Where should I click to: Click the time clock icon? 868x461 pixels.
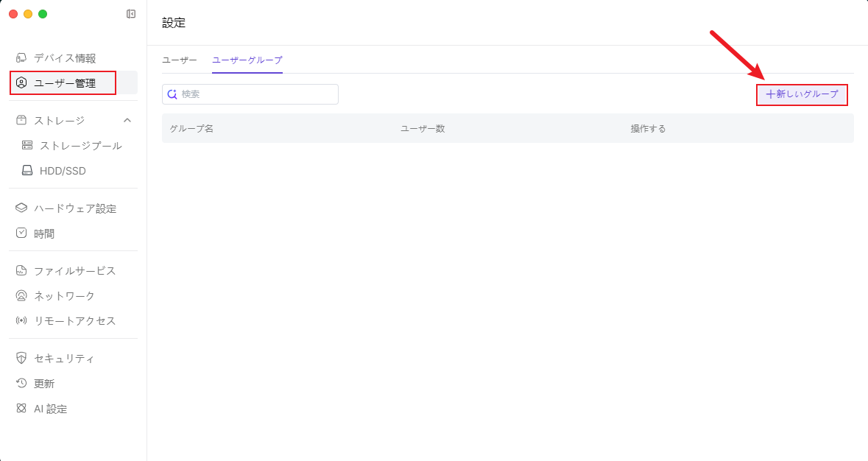(21, 233)
